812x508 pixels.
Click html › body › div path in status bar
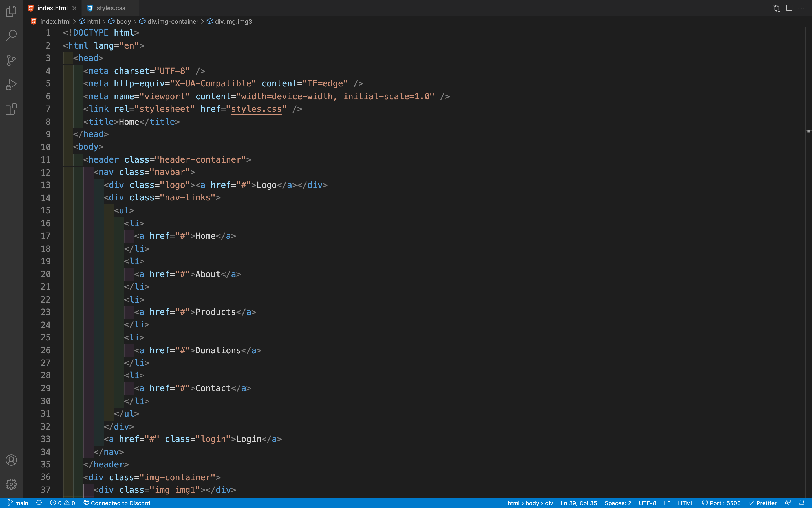coord(530,503)
